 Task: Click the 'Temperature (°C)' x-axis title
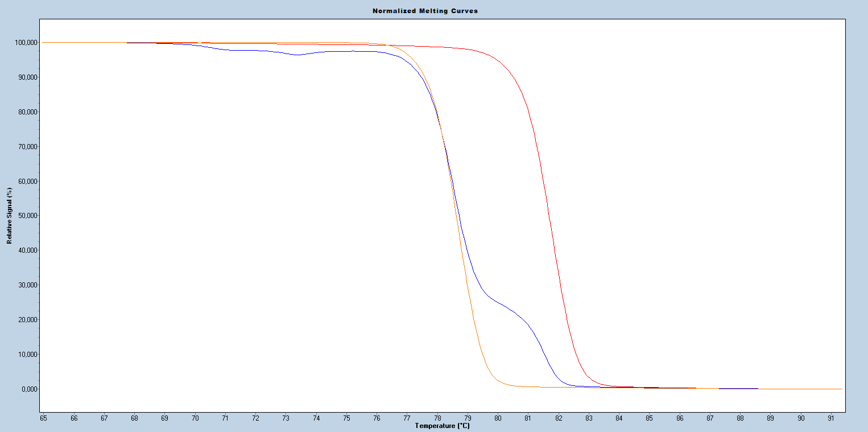click(x=443, y=426)
